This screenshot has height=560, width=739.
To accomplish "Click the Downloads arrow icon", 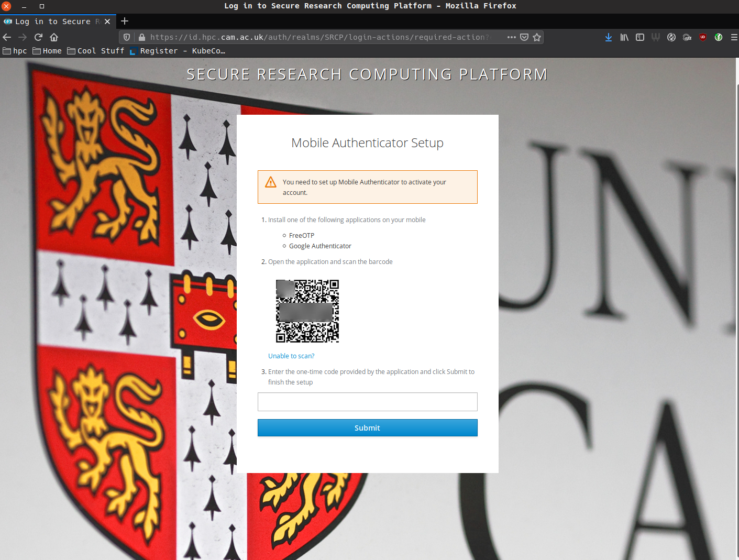I will [x=608, y=37].
